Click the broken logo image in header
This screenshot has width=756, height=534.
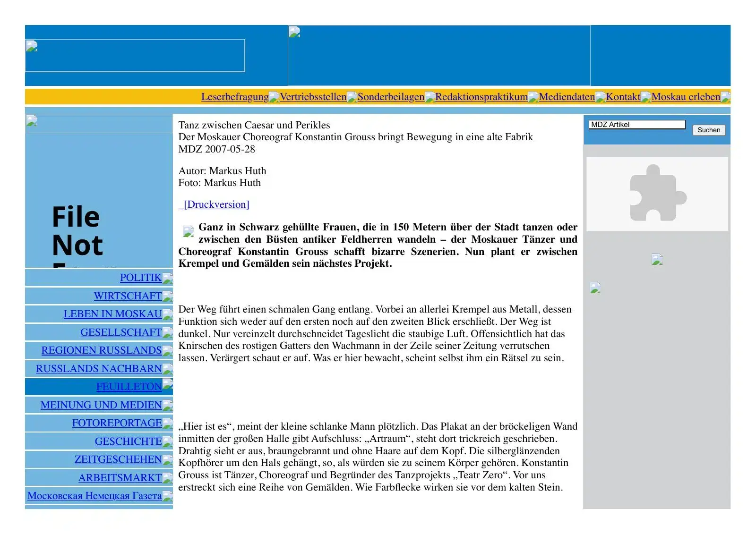[135, 55]
